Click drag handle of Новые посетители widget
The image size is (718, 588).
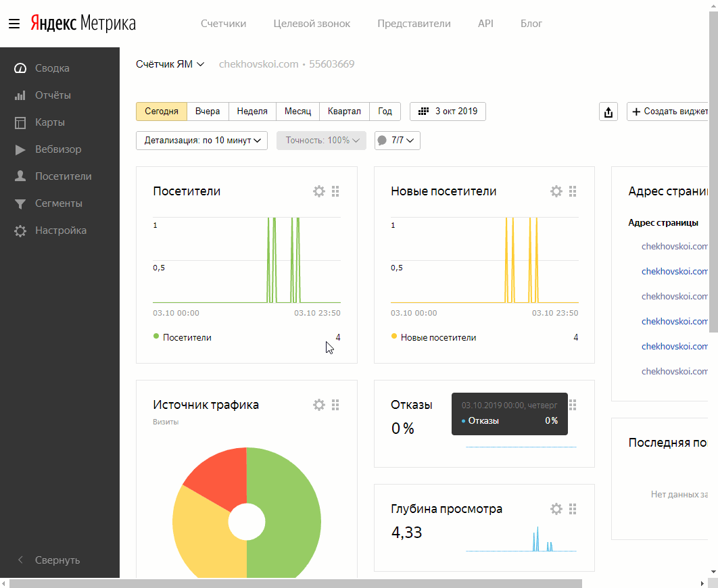(x=573, y=191)
